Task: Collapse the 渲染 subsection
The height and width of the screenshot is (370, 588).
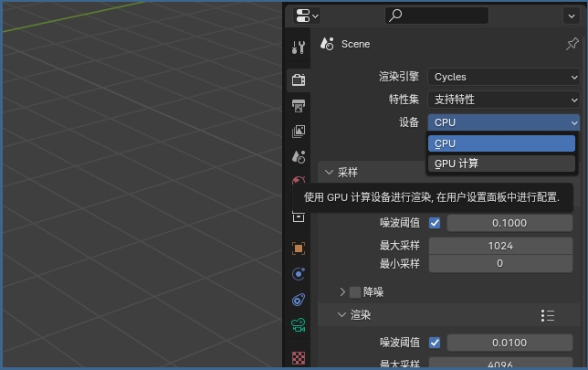Action: coord(341,315)
